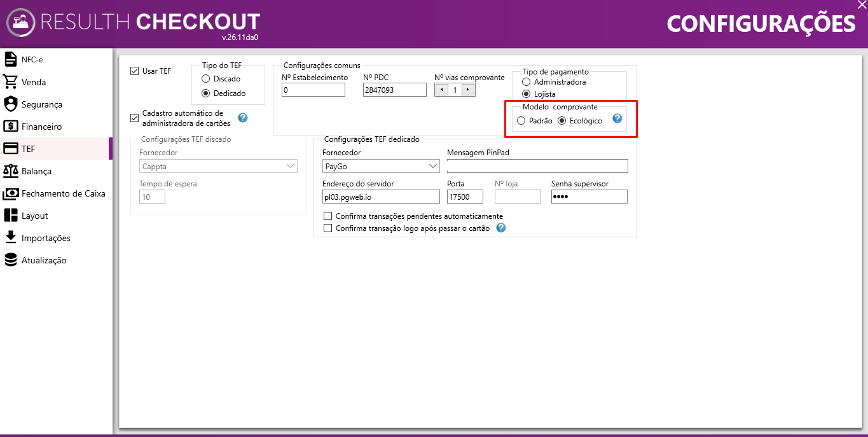The height and width of the screenshot is (437, 868).
Task: Open the NFC-e document icon
Action: (x=10, y=59)
